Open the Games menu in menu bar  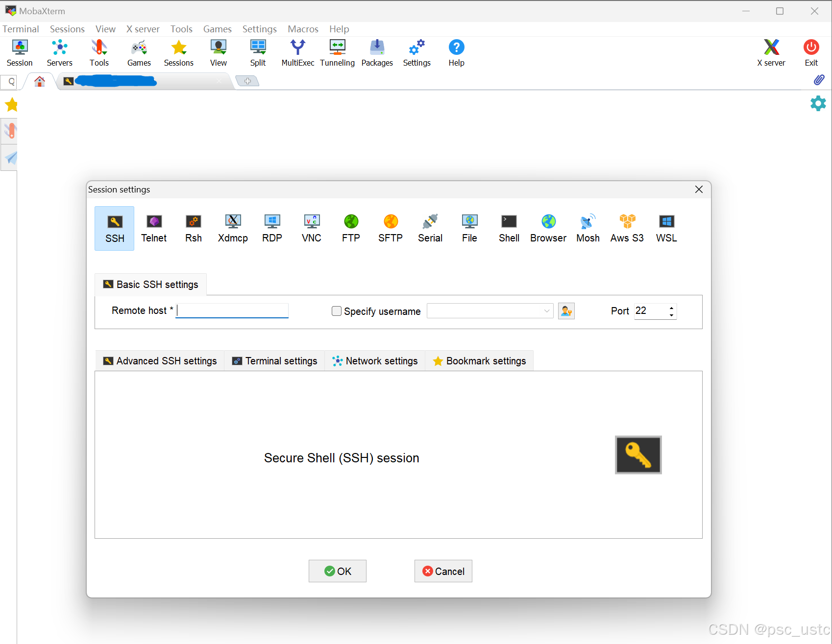pos(218,29)
